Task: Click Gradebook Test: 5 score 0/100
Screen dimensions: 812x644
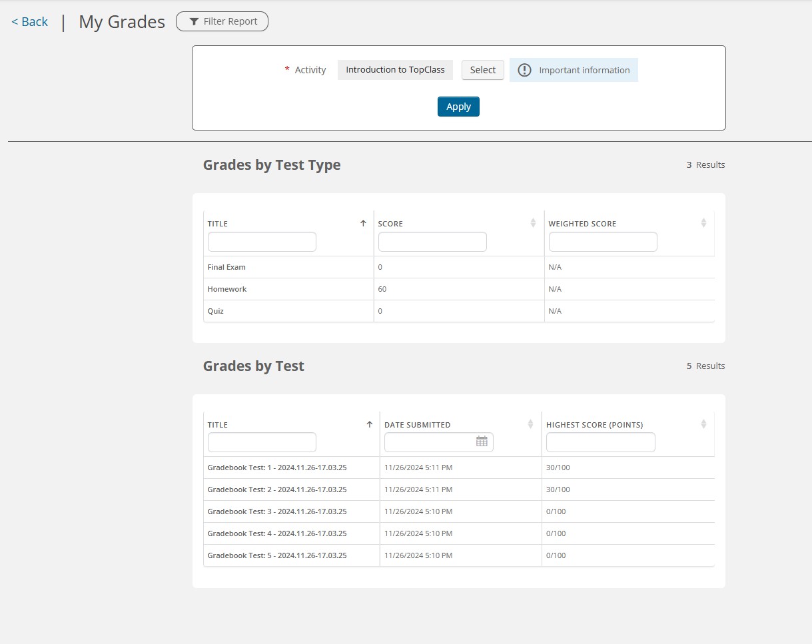Action: coord(556,555)
